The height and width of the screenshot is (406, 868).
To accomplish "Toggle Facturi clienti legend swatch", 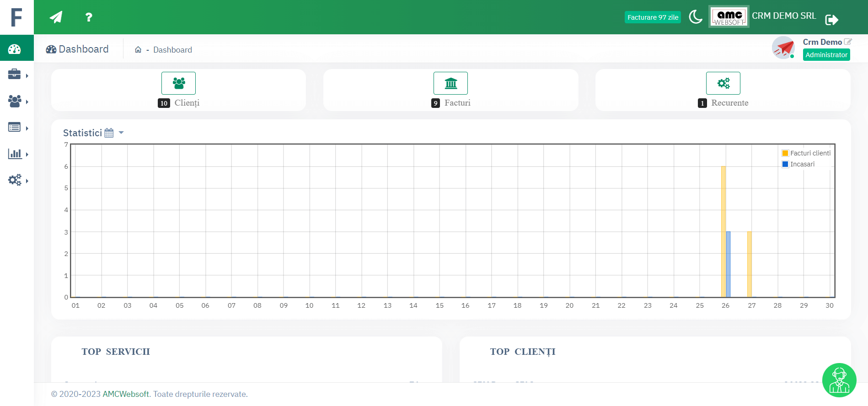I will click(x=785, y=153).
